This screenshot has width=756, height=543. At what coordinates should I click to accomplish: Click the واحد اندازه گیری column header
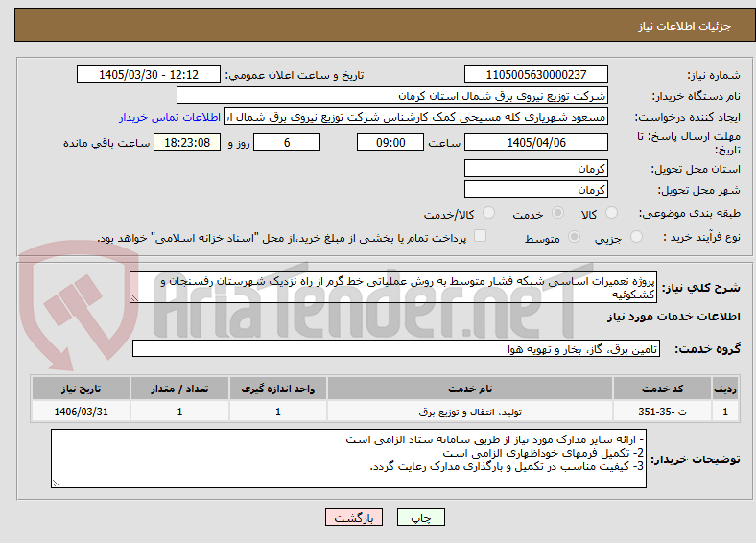pyautogui.click(x=278, y=389)
